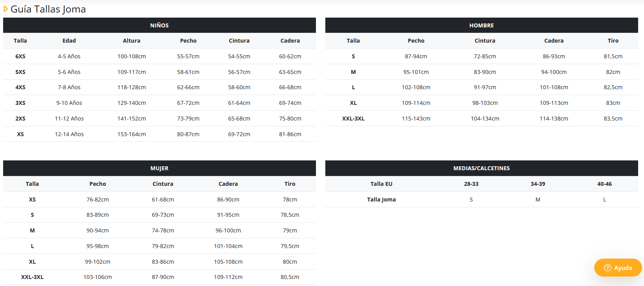
Task: Click the '7-8 Años' age cell
Action: pyautogui.click(x=69, y=87)
